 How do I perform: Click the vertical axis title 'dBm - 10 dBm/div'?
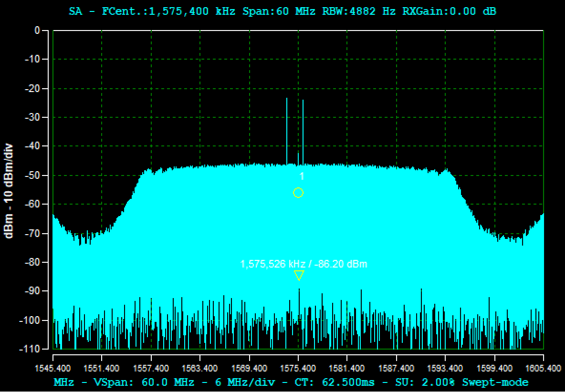coord(9,190)
